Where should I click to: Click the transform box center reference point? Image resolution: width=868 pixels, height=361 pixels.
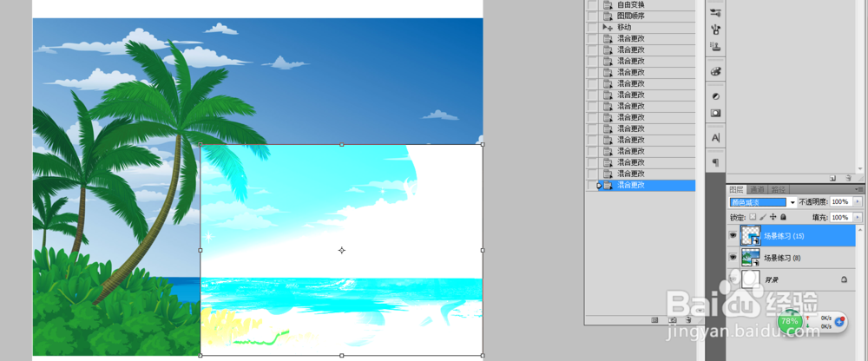pos(341,250)
